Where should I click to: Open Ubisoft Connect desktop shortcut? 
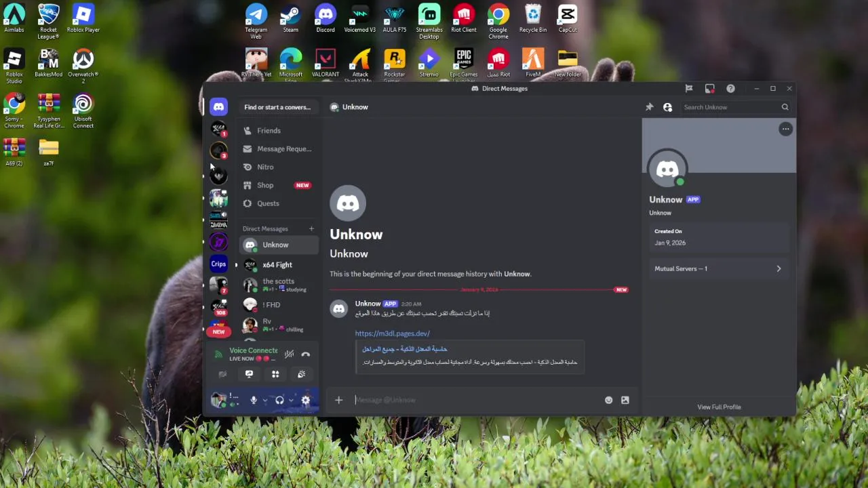tap(83, 111)
